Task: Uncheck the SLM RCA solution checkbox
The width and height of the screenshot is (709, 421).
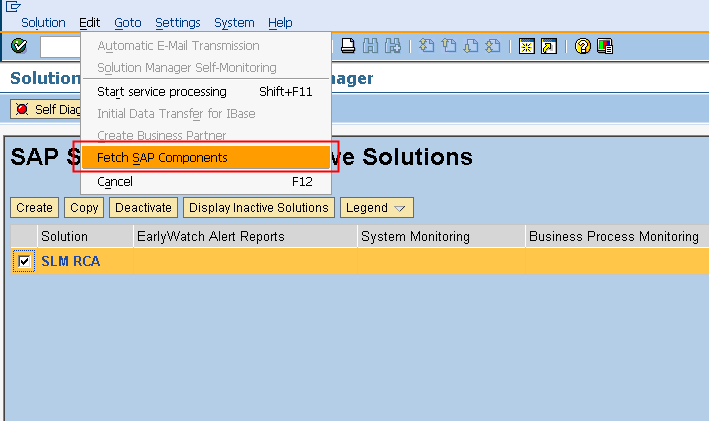Action: point(25,261)
